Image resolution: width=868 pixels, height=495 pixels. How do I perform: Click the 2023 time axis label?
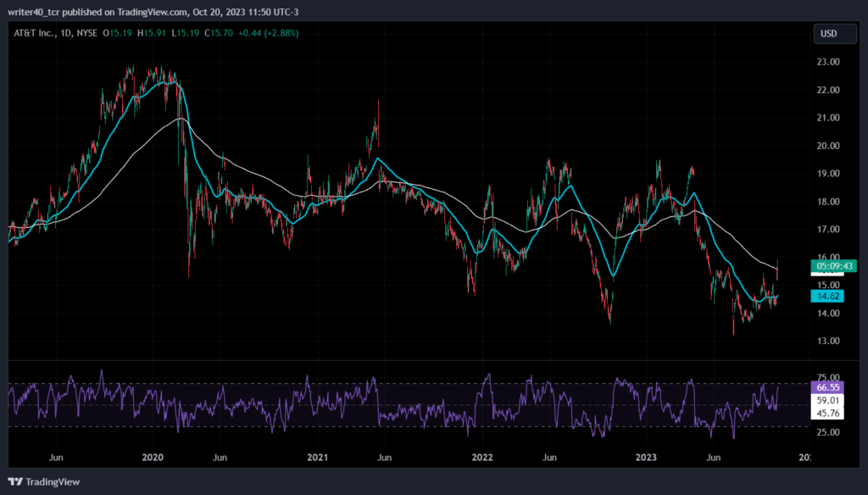pos(646,458)
